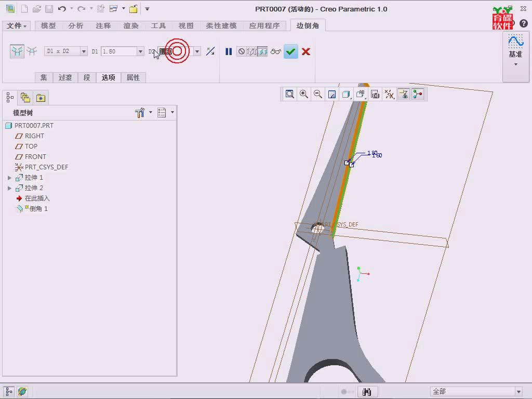Click the Close window folder icon
This screenshot has height=399, width=532.
[134, 9]
